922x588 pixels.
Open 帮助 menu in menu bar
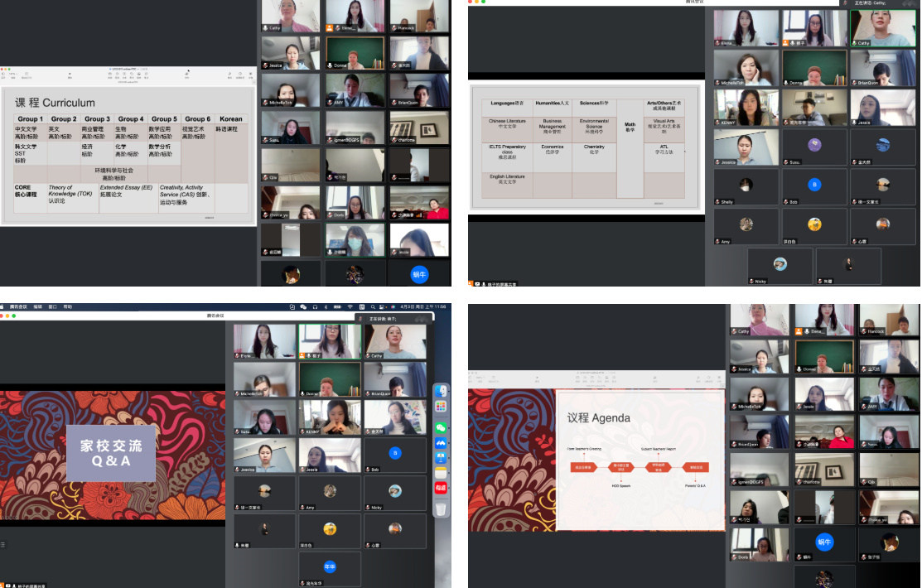pos(68,307)
